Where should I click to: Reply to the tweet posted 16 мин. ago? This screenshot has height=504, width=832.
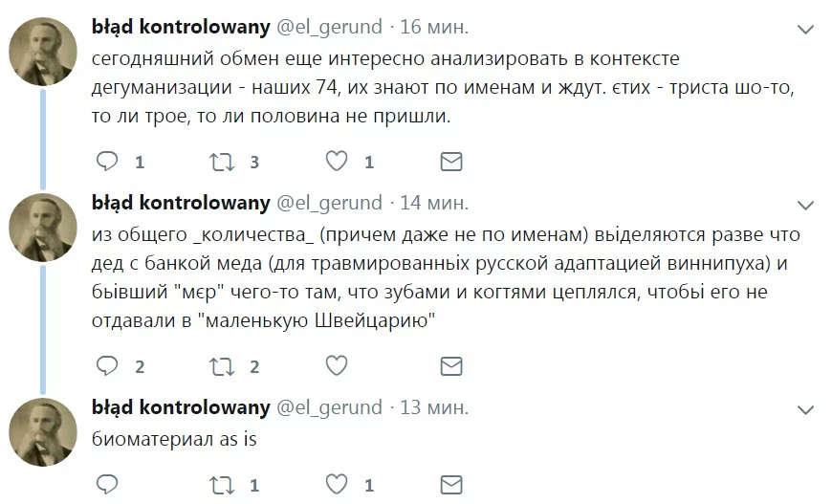107,162
